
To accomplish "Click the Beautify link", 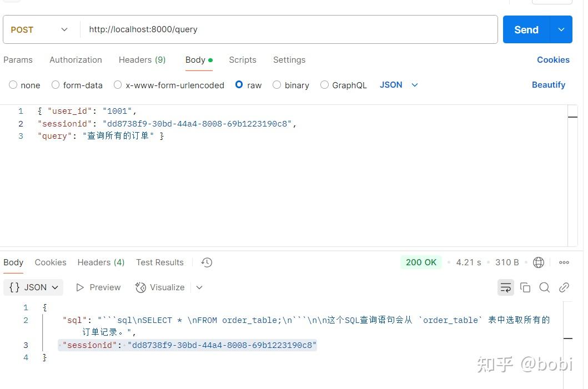I will [x=549, y=85].
